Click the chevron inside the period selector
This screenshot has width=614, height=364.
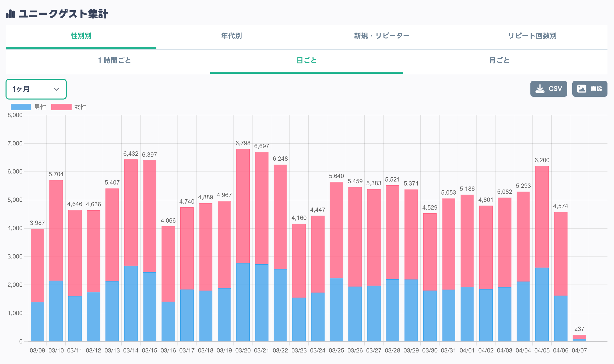[56, 89]
